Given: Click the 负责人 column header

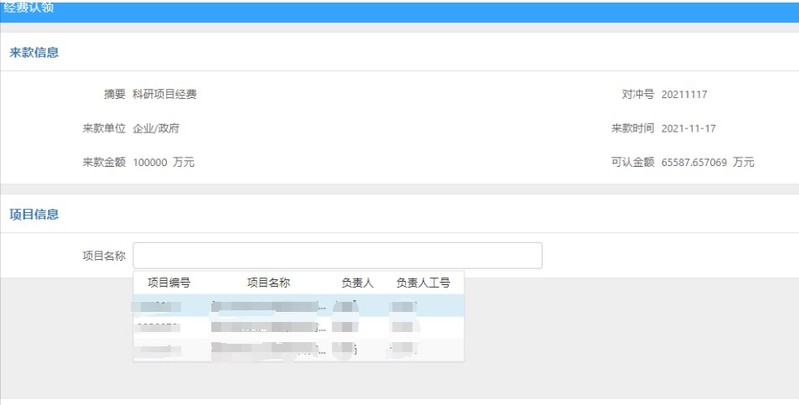Looking at the screenshot, I should (357, 283).
